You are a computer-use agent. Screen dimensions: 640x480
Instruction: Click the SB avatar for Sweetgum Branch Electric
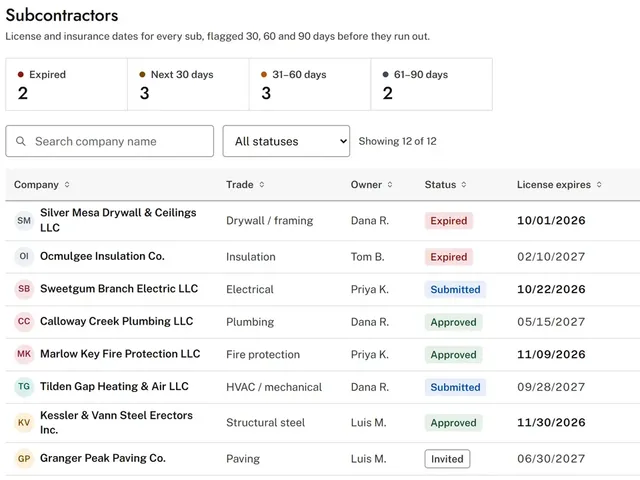(24, 289)
